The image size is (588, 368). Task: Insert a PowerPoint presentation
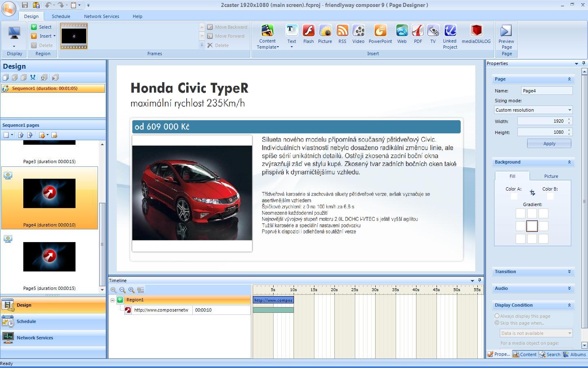pos(380,34)
